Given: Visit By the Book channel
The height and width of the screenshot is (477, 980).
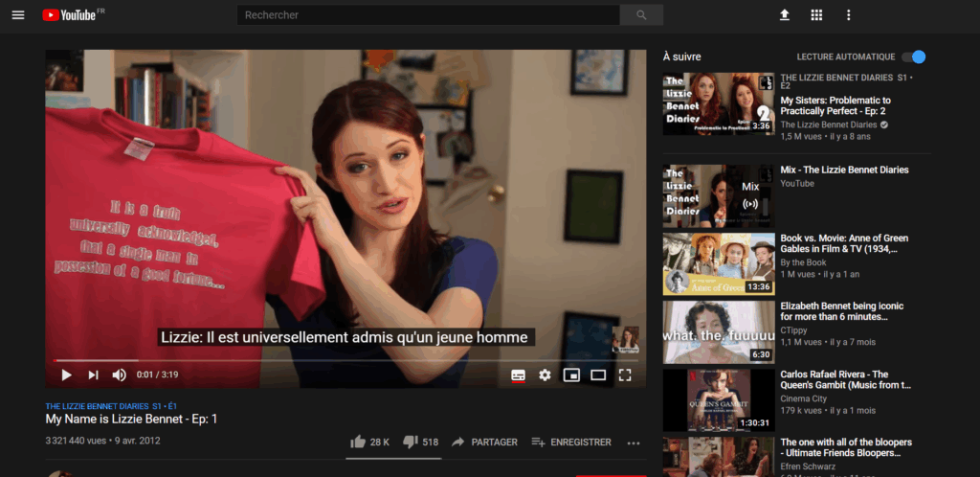Looking at the screenshot, I should 803,262.
